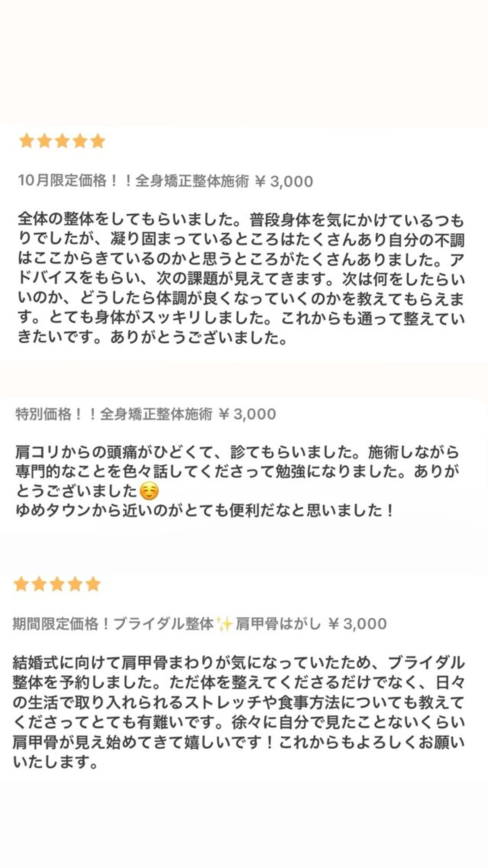488x868 pixels.
Task: Select the third star of the top review
Action: 62,141
